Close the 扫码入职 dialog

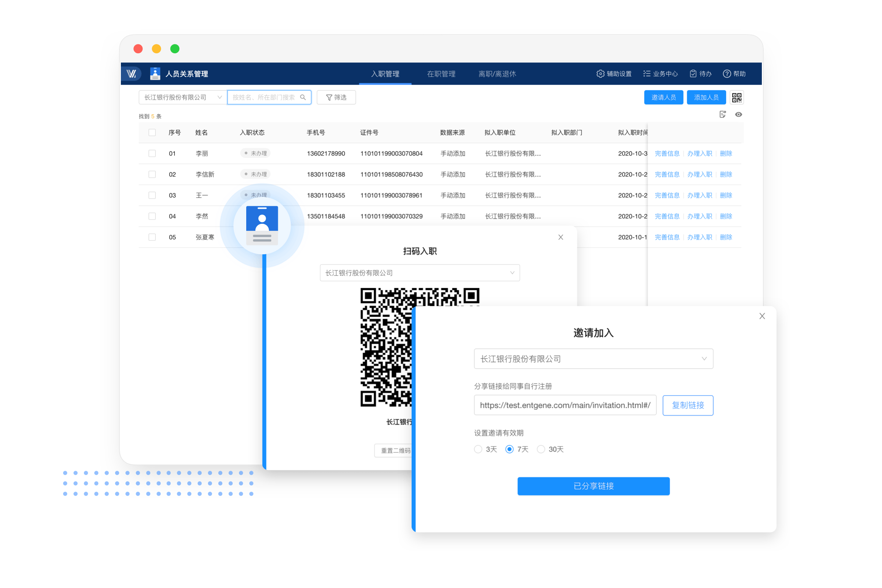(561, 237)
